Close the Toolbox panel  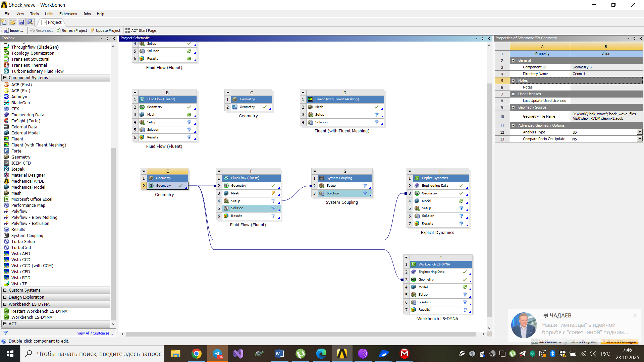click(114, 38)
